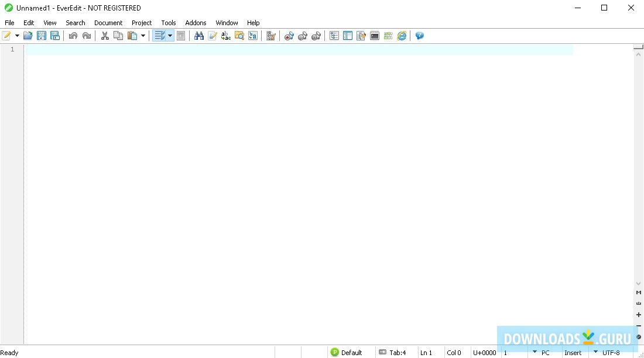Viewport: 644px width, 358px height.
Task: Open Find in Files folder-magnifier icon
Action: coord(239,36)
